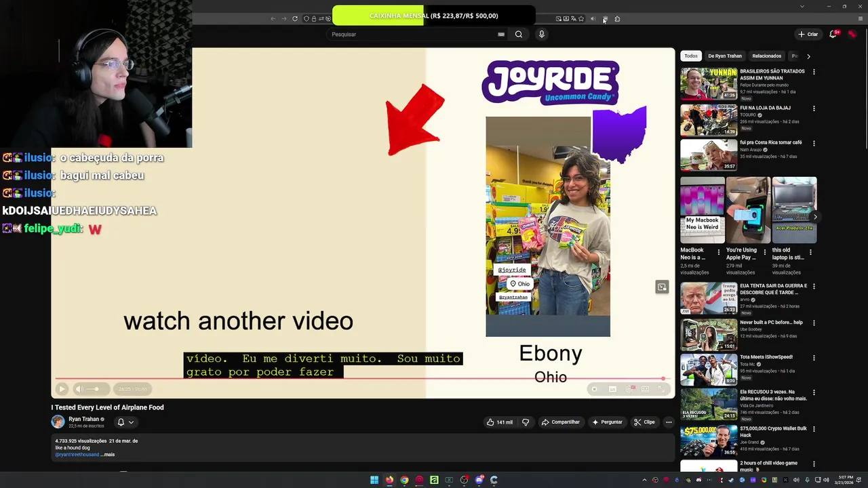
Task: Like the video with 141 mil likes
Action: tap(500, 422)
